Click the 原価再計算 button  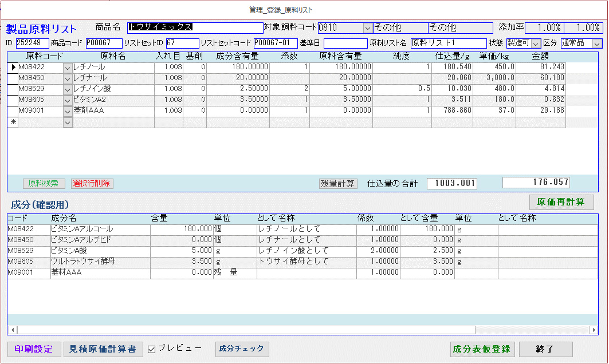561,202
